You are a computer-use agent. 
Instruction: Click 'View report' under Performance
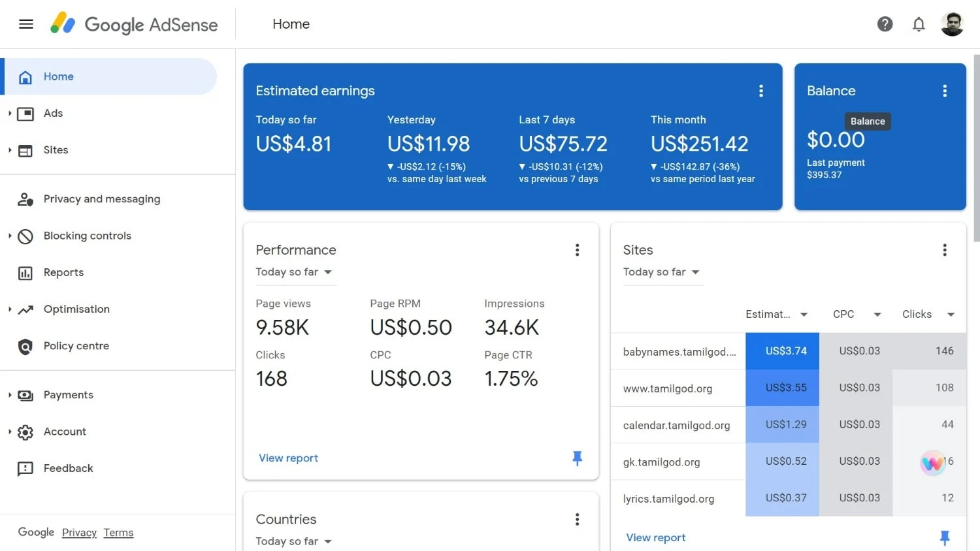tap(288, 458)
